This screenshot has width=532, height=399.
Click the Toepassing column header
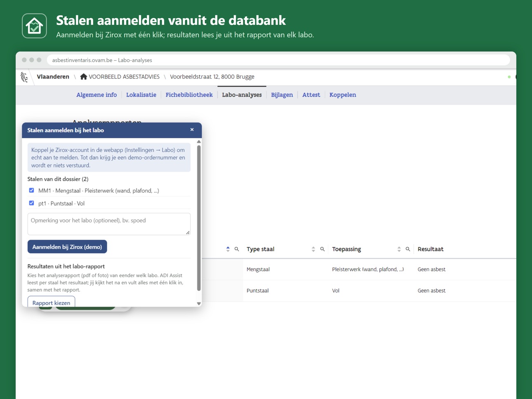click(x=346, y=249)
